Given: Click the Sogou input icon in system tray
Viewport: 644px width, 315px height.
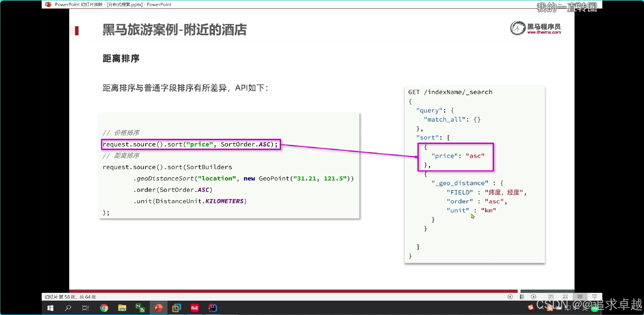Looking at the screenshot, I should pos(531,307).
